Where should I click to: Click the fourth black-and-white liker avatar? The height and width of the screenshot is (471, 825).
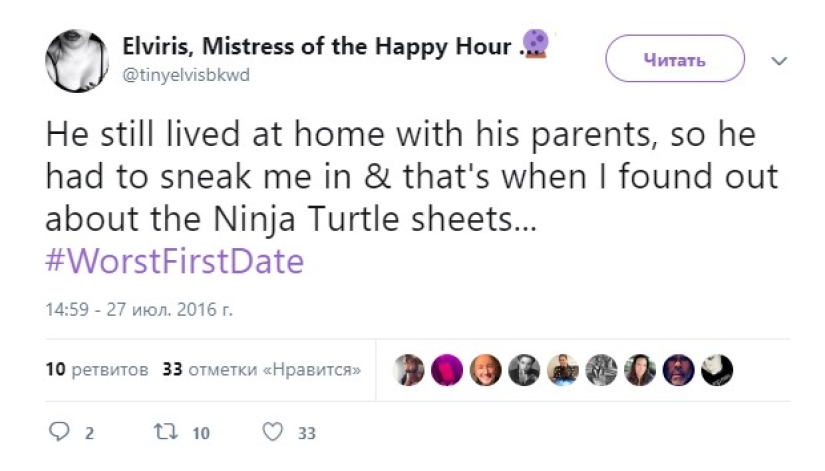[524, 370]
